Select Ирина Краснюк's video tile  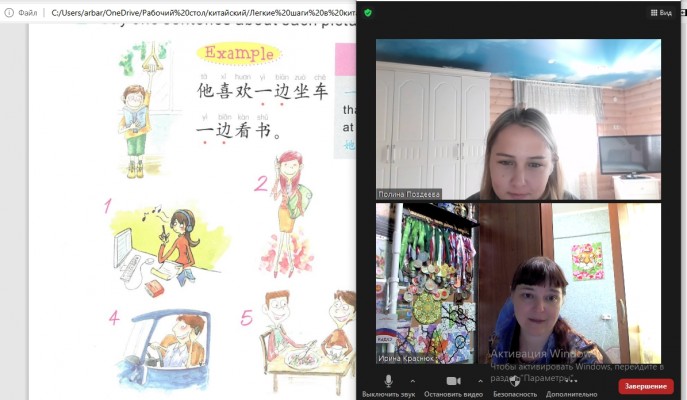[x=518, y=283]
